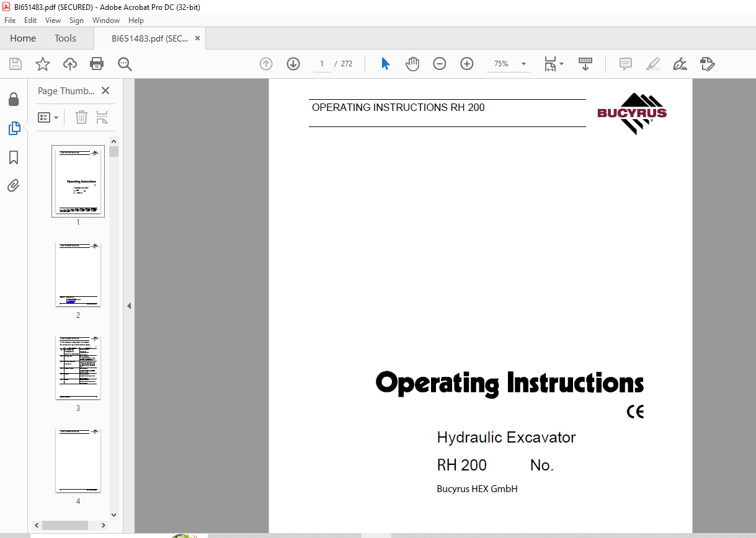Select the highlight text tool

(653, 64)
